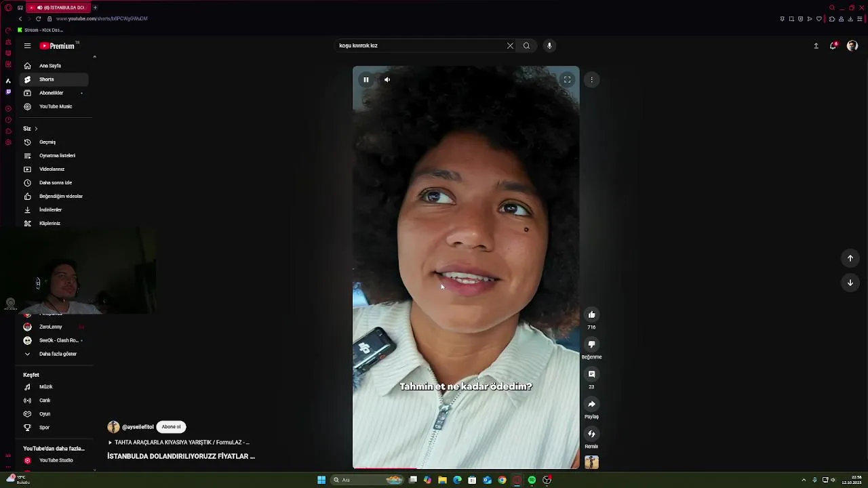Open Videolarınız in the sidebar

(53, 169)
